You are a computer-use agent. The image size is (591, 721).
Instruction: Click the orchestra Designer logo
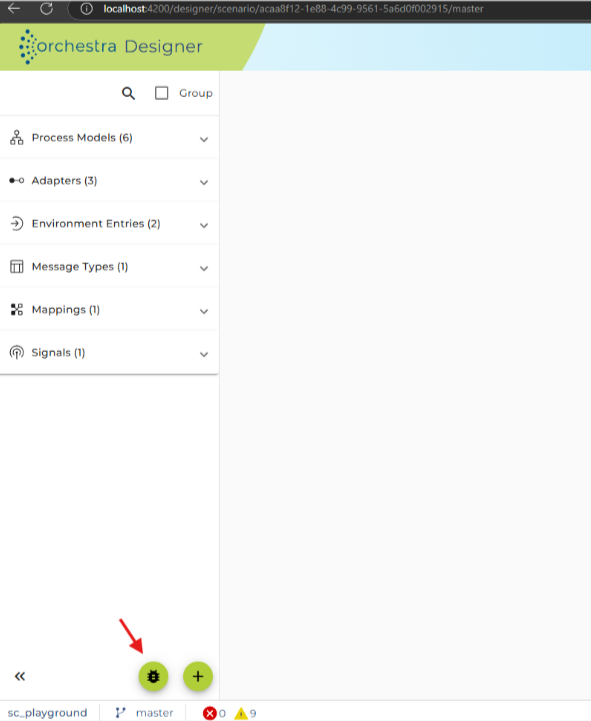pos(110,46)
